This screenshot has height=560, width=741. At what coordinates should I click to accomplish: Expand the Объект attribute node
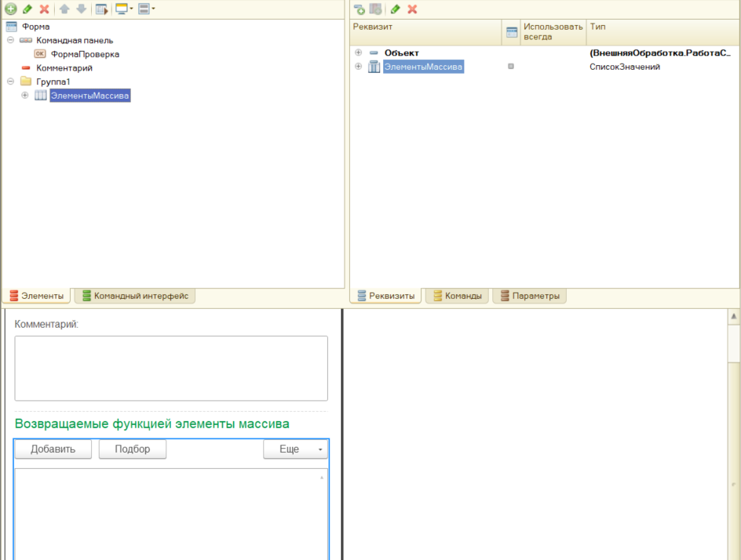[359, 53]
